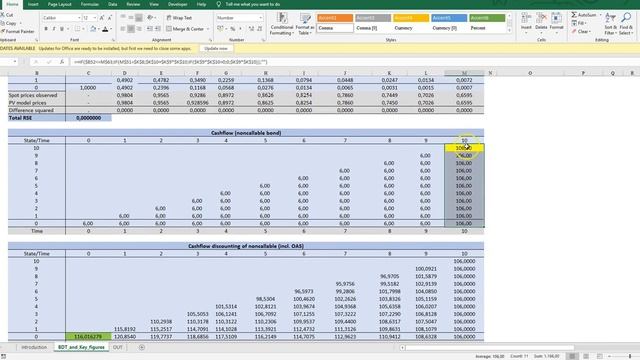Open Conditional Formatting menu
The width and height of the screenshot is (640, 360).
282,23
